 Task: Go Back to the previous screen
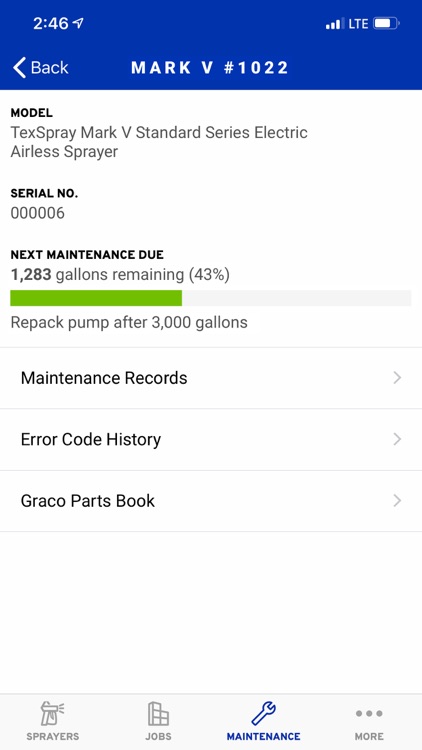41,67
